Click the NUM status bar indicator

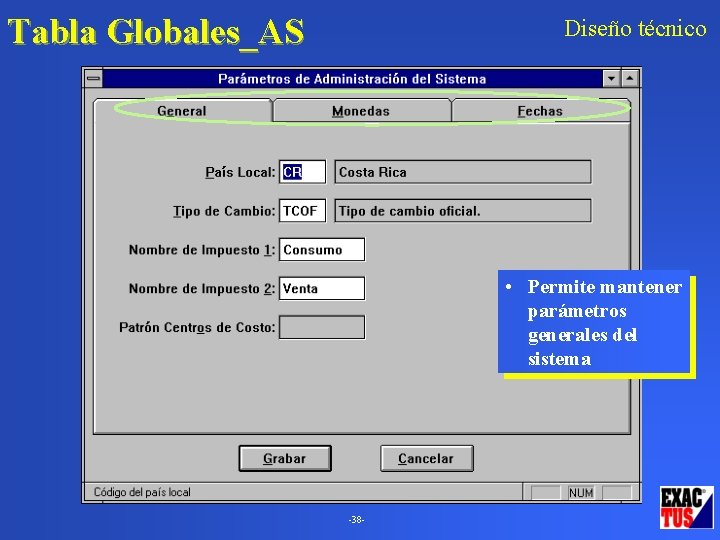tap(581, 493)
